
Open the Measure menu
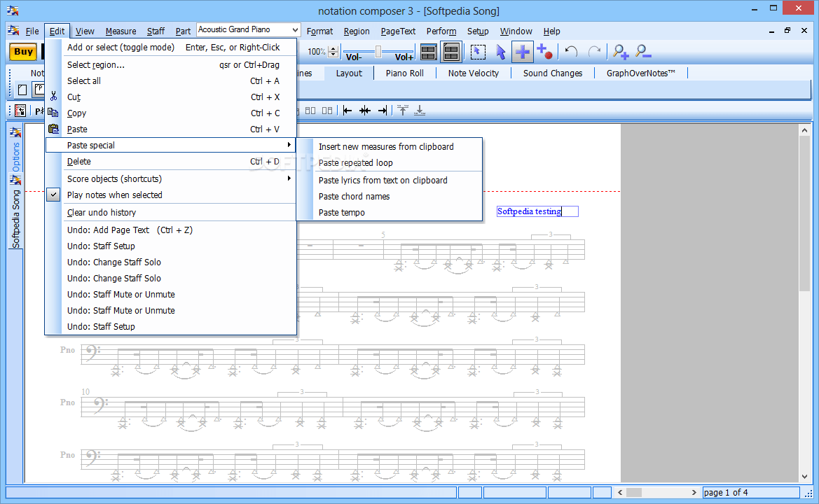coord(121,31)
